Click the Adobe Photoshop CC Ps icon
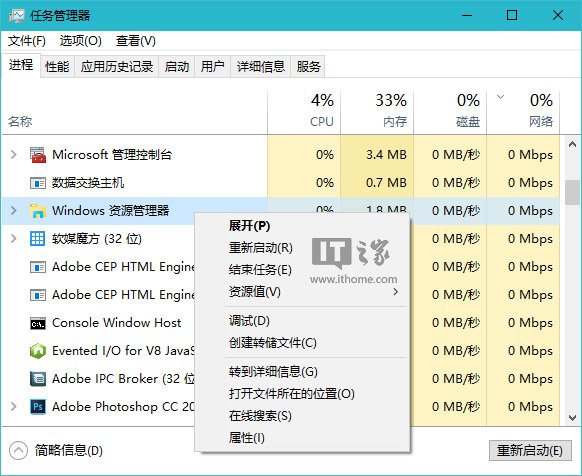The image size is (582, 476). click(x=38, y=407)
